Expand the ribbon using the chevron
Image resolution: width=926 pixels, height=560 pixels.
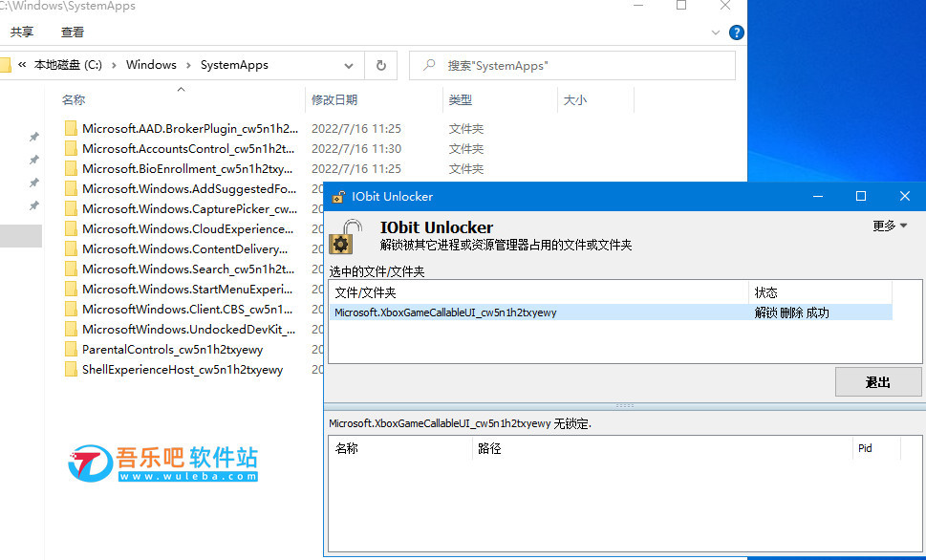pos(716,32)
